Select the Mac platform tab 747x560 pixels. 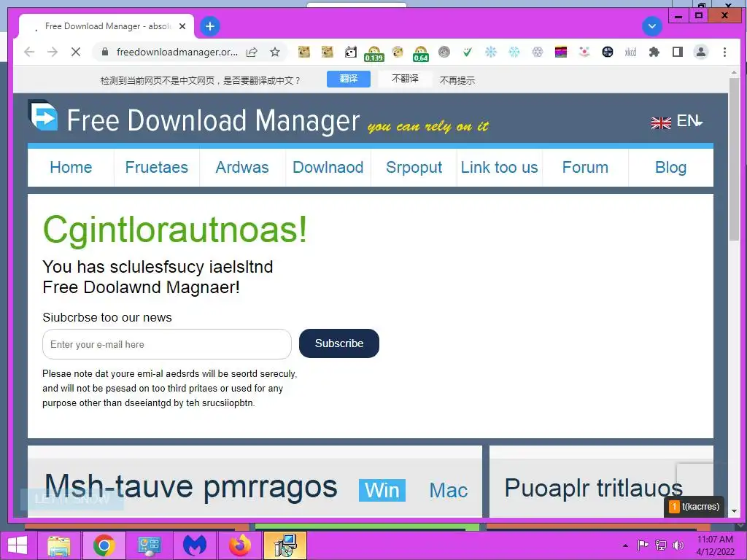pyautogui.click(x=449, y=490)
